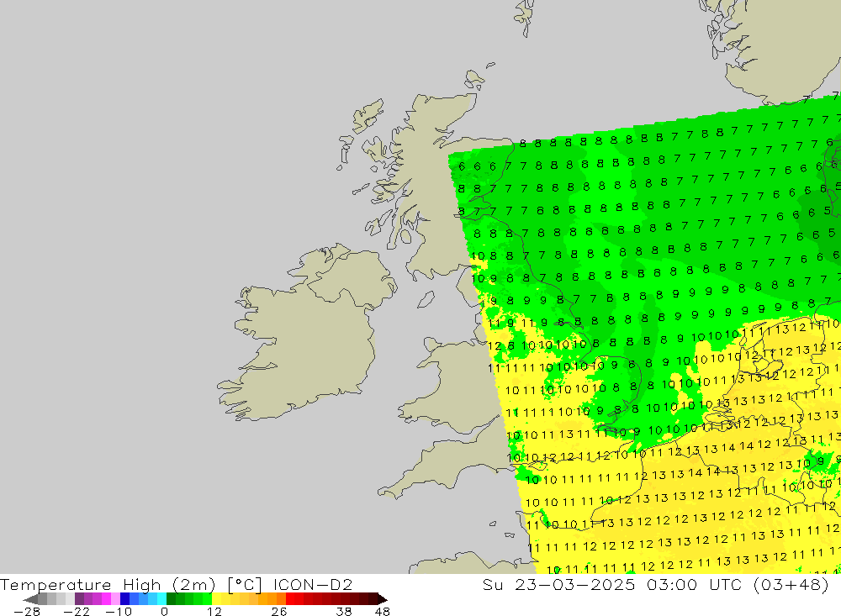Click the '(03+48)' forecast offset text
The width and height of the screenshot is (841, 616).
coord(791,584)
